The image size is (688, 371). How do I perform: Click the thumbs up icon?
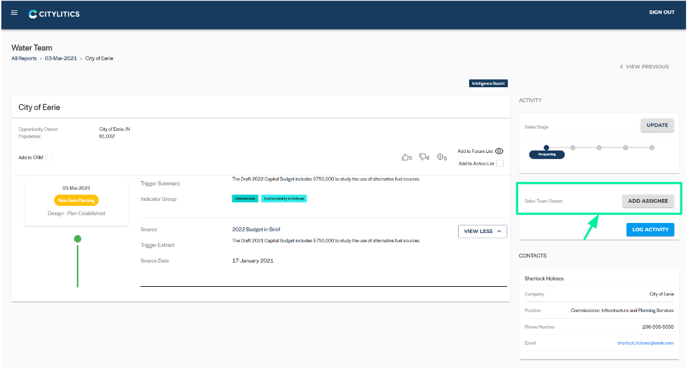(405, 157)
